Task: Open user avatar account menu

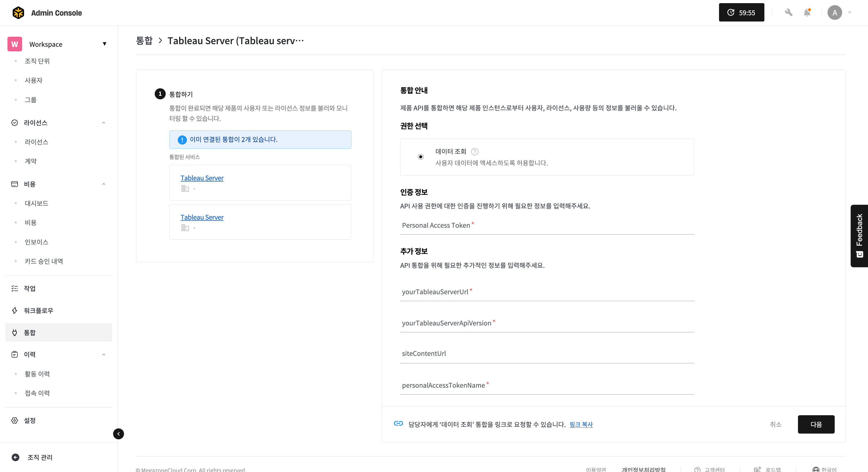Action: click(x=835, y=13)
